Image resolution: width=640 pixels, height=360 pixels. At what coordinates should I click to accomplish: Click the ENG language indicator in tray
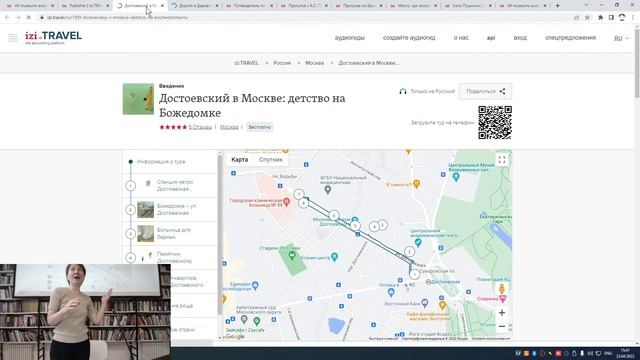pos(608,353)
